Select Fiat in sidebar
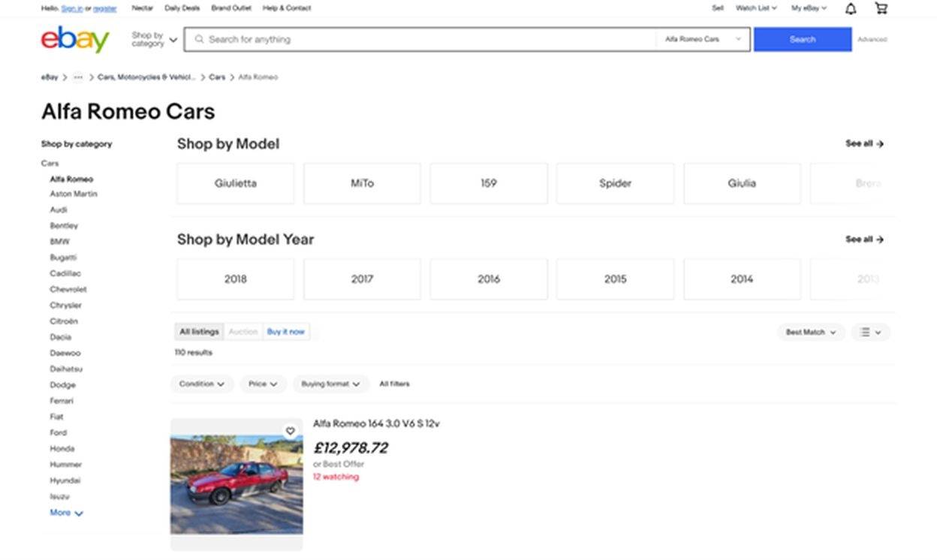This screenshot has height=560, width=937. pyautogui.click(x=56, y=417)
